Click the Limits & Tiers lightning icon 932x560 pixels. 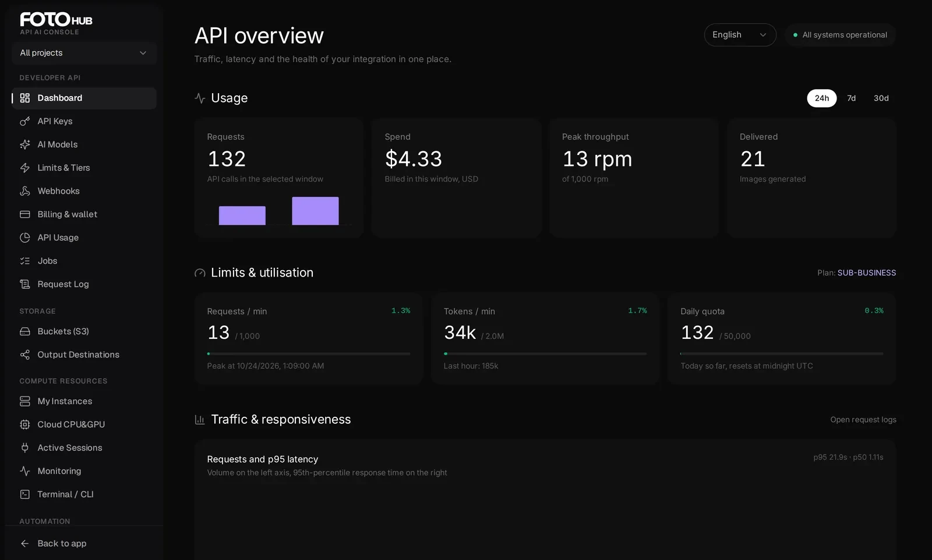pyautogui.click(x=25, y=168)
